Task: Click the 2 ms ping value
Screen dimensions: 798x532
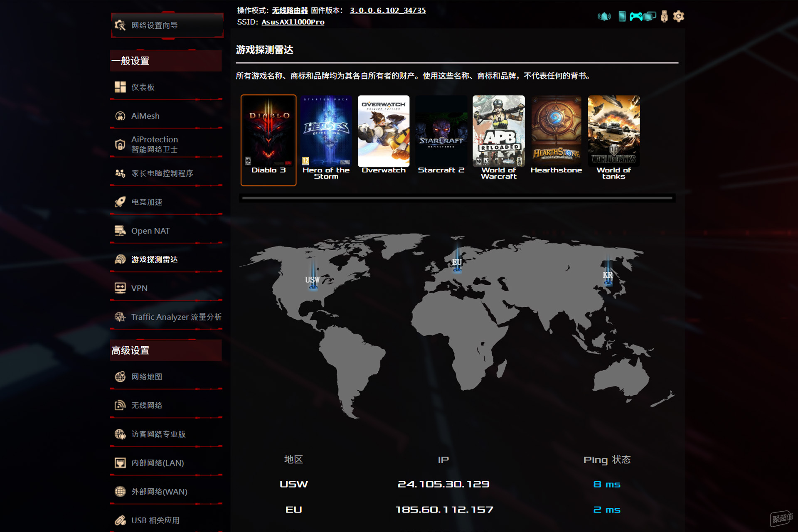Action: [x=607, y=510]
